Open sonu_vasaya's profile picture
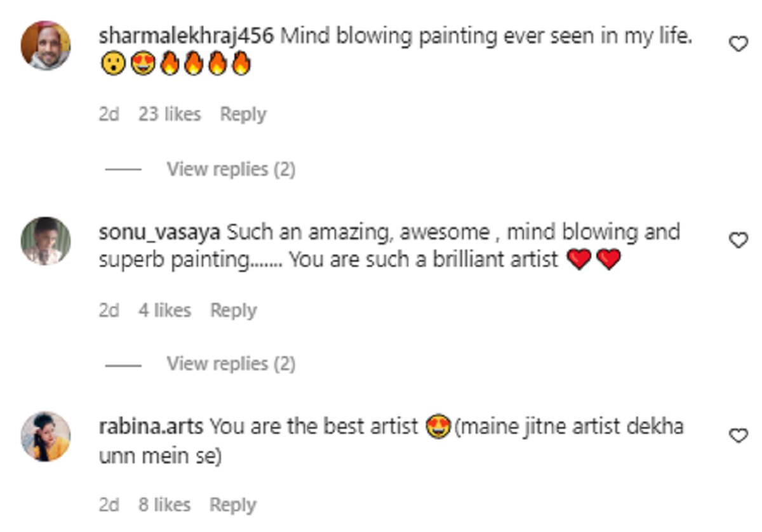762x532 pixels. point(46,241)
